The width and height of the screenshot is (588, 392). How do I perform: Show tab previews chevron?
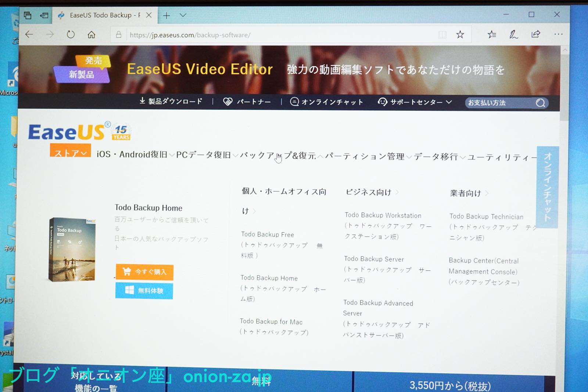point(183,15)
